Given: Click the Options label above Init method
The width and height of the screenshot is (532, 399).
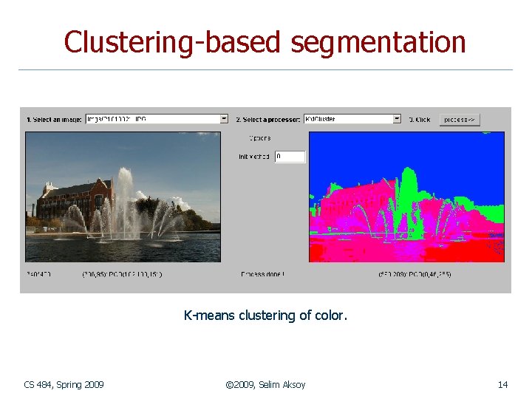Looking at the screenshot, I should tap(260, 138).
